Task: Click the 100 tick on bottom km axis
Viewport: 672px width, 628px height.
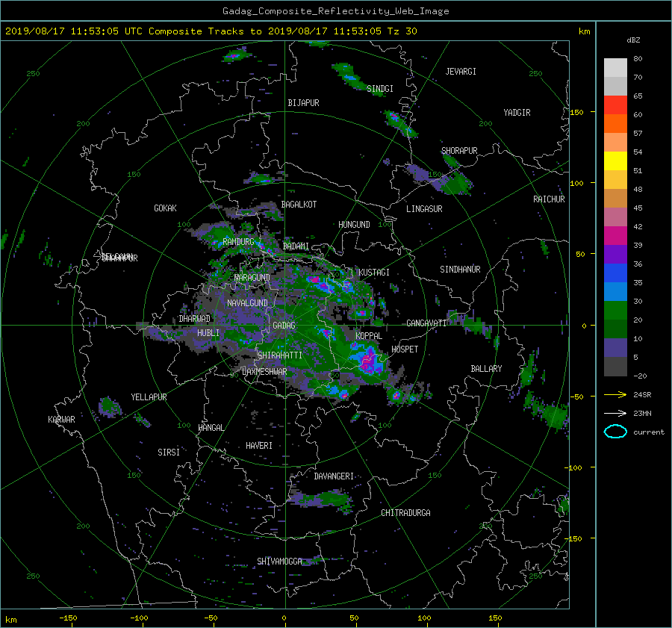Action: pyautogui.click(x=424, y=618)
